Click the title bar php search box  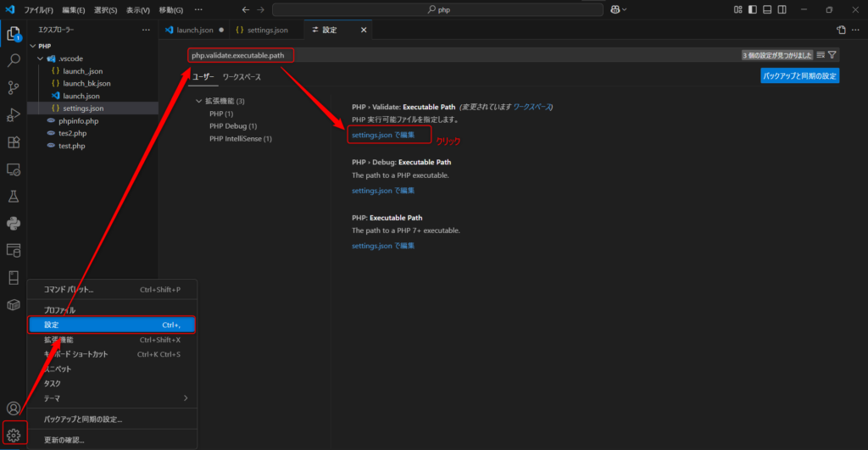point(437,9)
